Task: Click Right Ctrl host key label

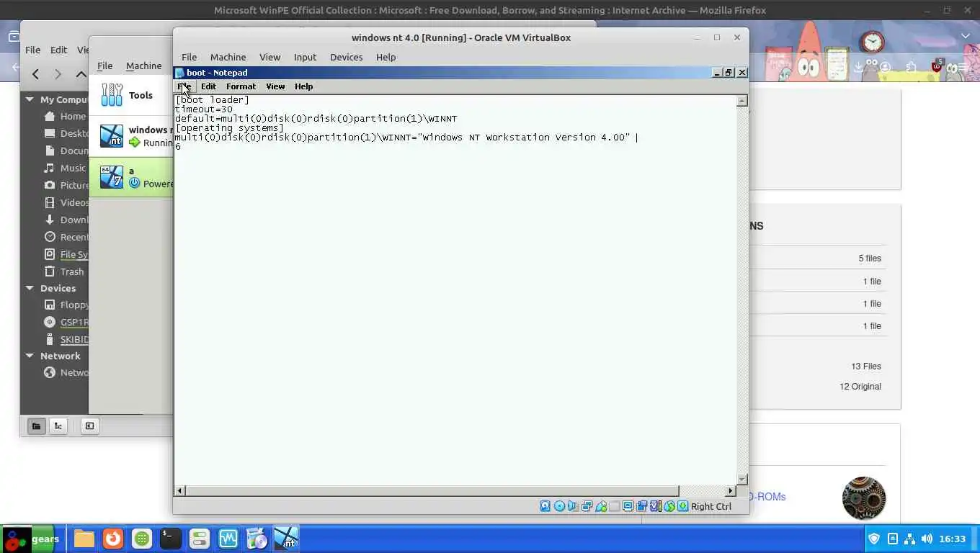Action: pyautogui.click(x=710, y=506)
